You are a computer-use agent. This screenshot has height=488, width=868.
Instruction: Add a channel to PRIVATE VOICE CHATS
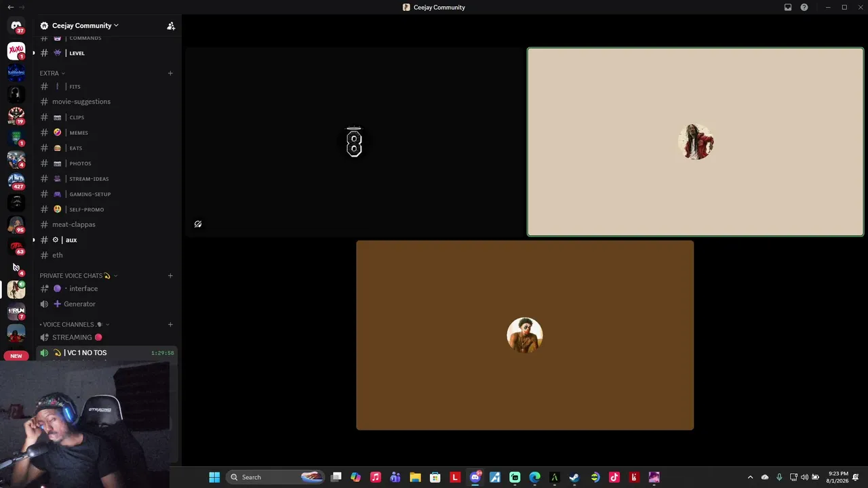point(170,276)
